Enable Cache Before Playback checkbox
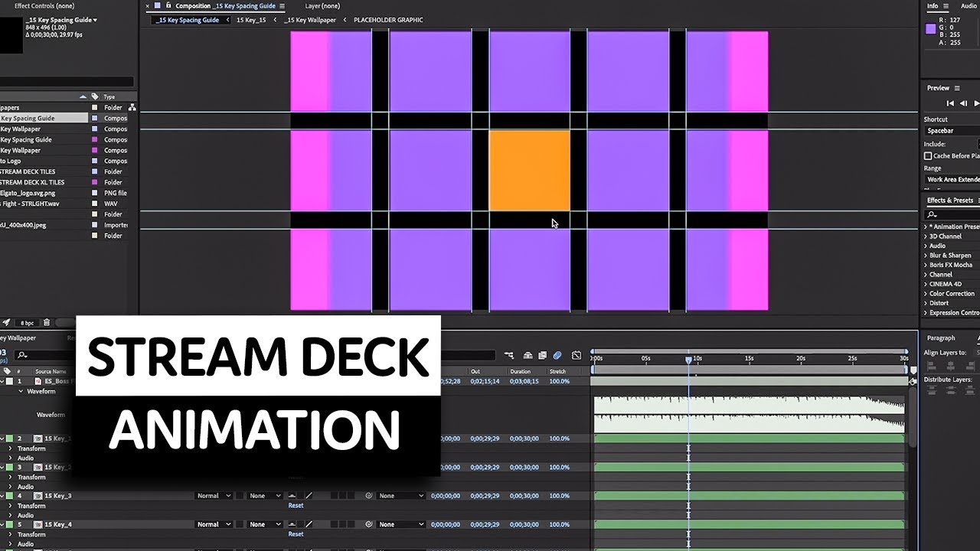The image size is (980, 551). [928, 156]
